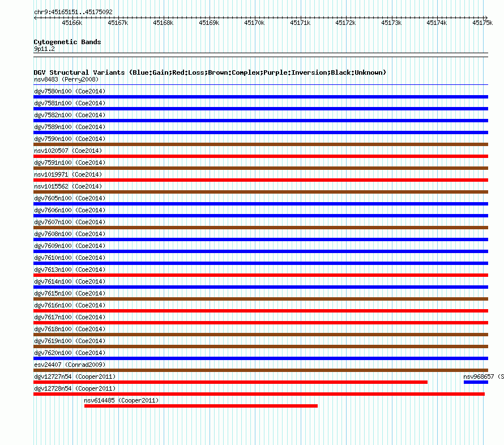Click the blue bar of dgv7620n100

260,358
